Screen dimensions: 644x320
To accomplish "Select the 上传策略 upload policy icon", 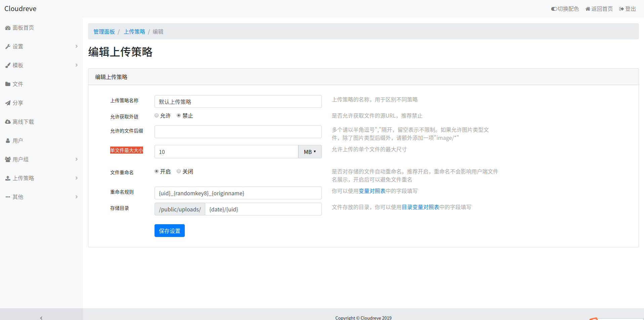I will click(x=8, y=178).
